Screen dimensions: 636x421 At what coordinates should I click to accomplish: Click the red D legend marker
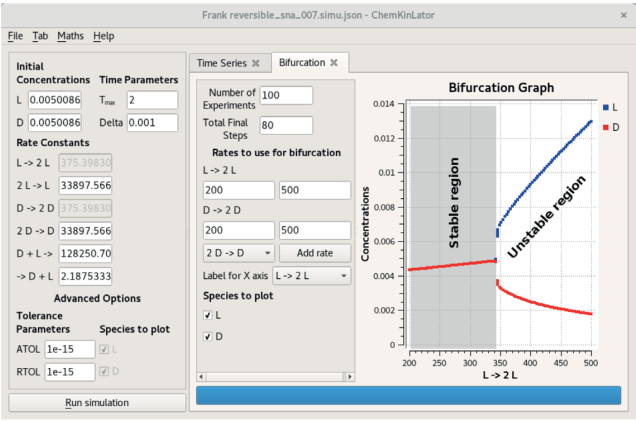(x=608, y=127)
